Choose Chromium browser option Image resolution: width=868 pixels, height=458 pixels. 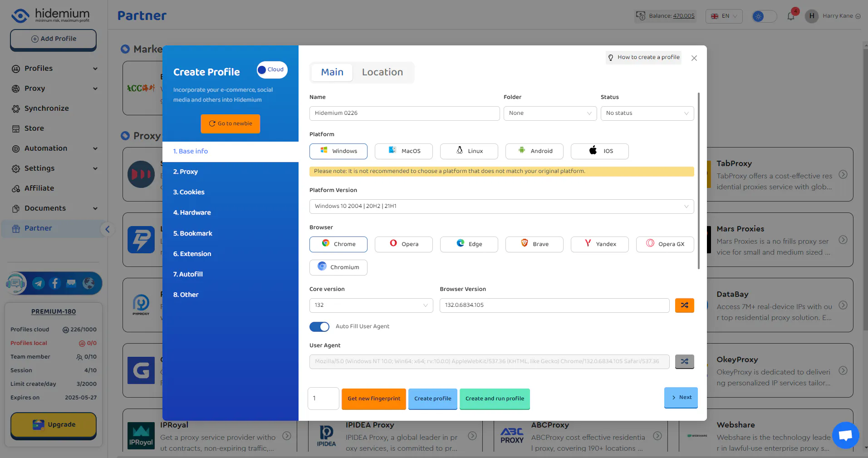(338, 267)
